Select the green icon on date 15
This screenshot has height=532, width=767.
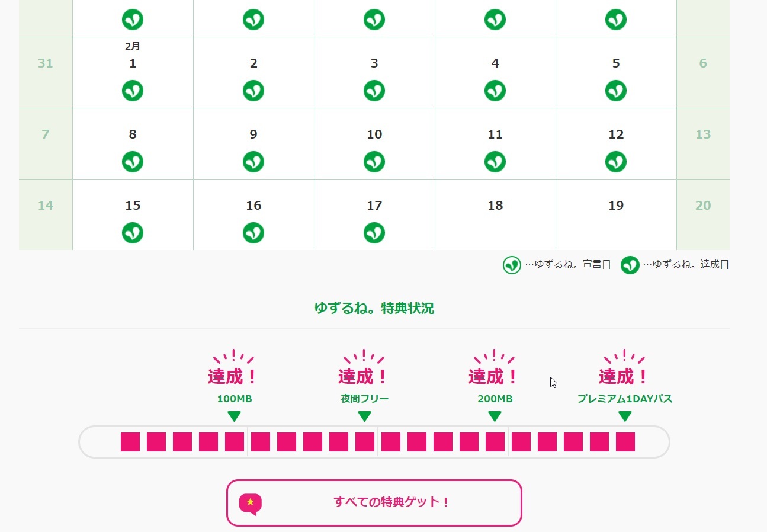coord(133,233)
